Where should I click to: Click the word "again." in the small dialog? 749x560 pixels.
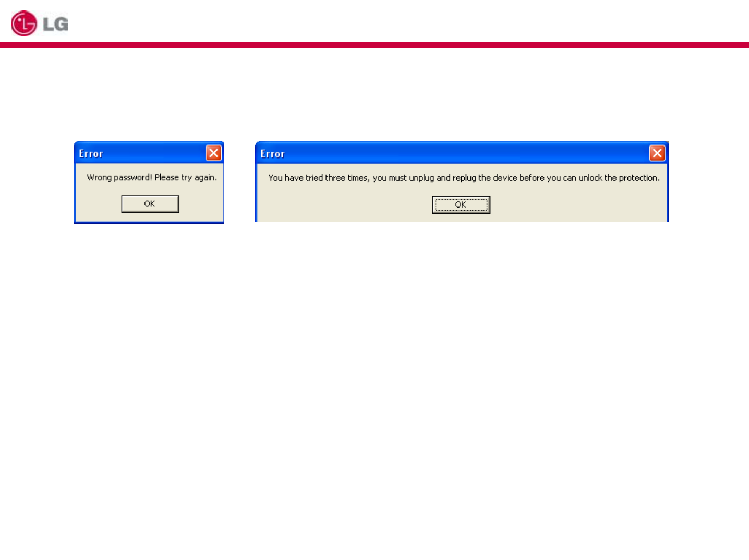(x=206, y=178)
